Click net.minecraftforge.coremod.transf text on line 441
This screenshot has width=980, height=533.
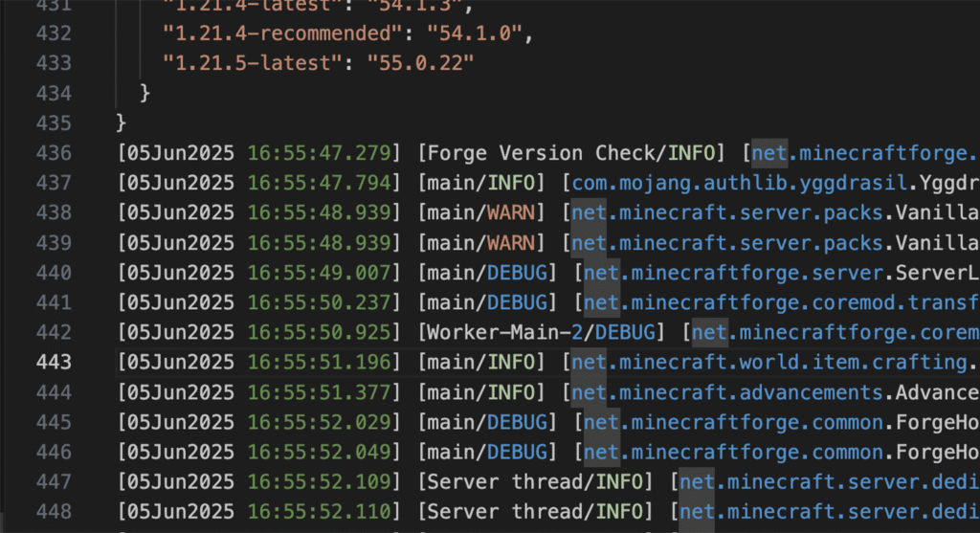coord(781,303)
